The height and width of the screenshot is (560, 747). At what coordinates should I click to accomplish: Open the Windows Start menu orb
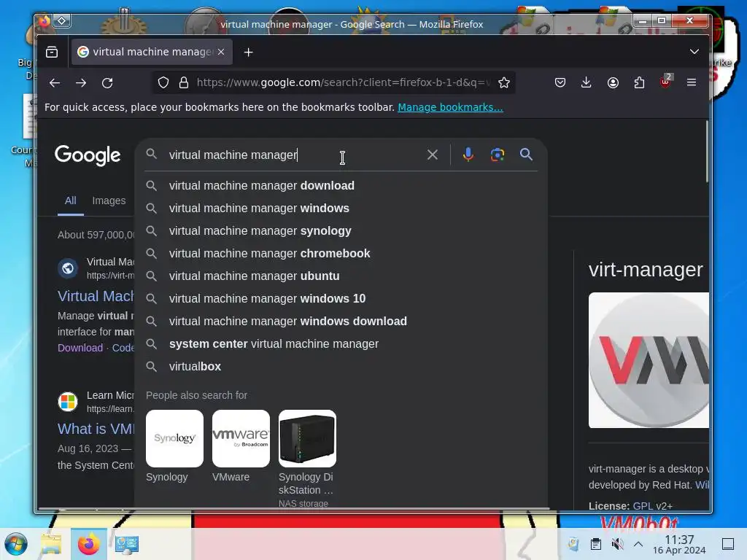pyautogui.click(x=16, y=544)
